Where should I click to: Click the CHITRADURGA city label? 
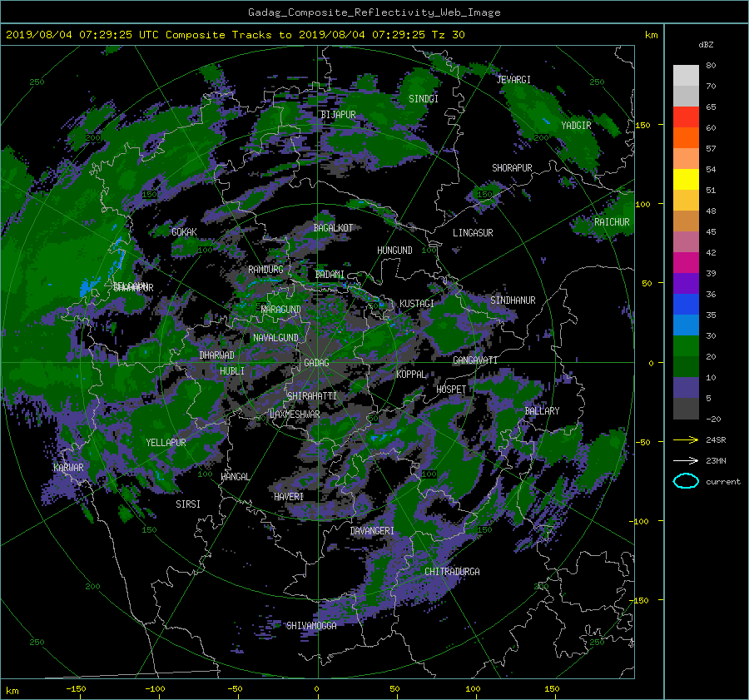tap(452, 572)
